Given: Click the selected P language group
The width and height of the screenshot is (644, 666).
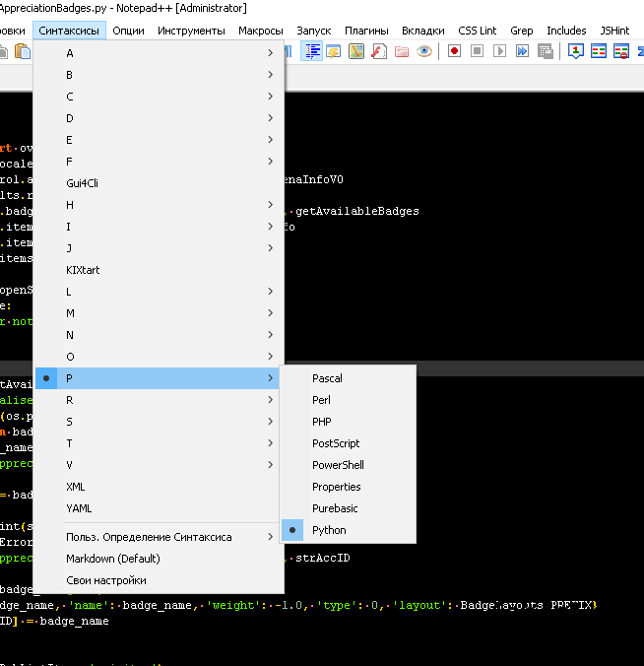Looking at the screenshot, I should (x=158, y=378).
